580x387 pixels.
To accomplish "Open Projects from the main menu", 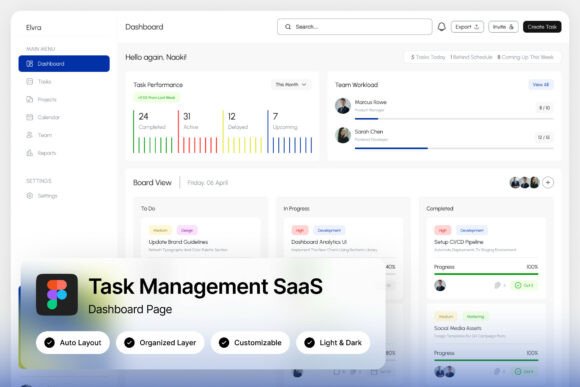I will (x=64, y=99).
